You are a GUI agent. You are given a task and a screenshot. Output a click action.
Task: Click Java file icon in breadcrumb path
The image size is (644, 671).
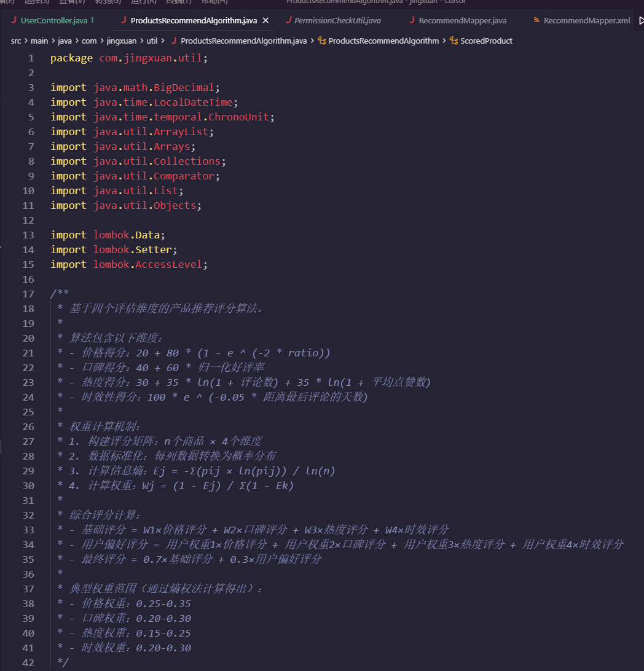coord(174,41)
